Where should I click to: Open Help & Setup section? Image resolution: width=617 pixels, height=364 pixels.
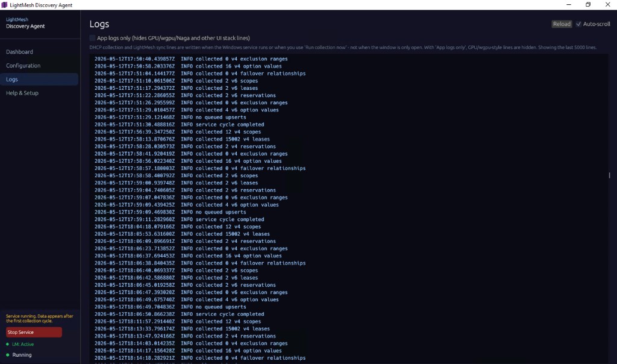click(22, 93)
